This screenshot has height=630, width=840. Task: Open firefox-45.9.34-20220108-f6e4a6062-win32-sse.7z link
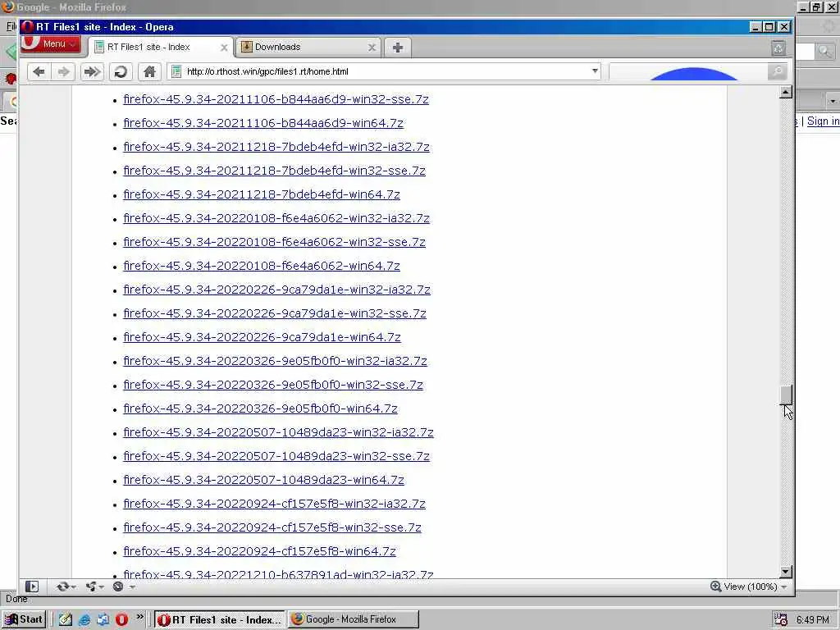(x=274, y=242)
